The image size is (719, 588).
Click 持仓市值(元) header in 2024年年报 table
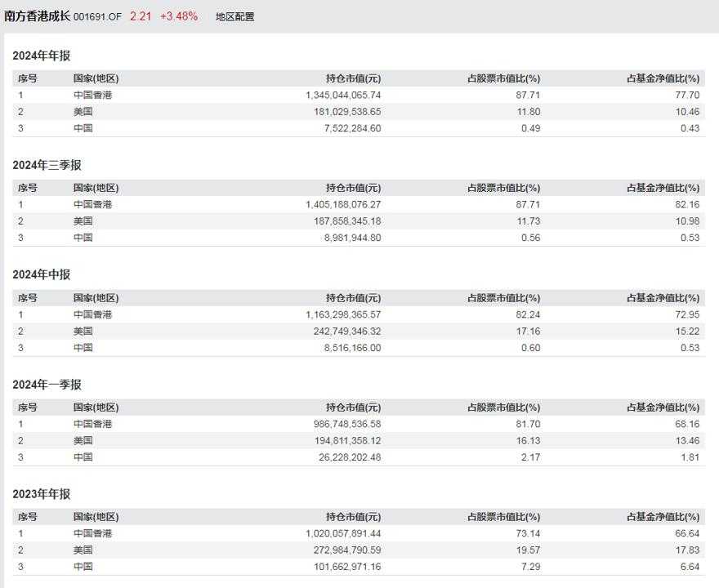(x=354, y=78)
